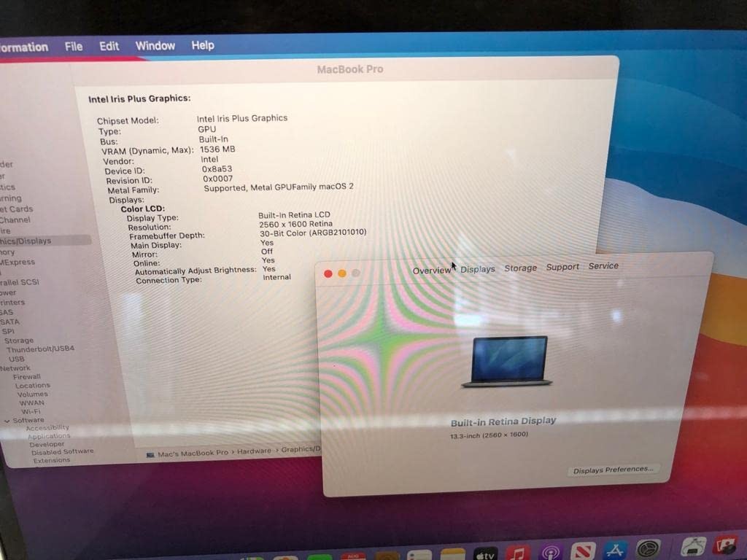Click the System Information icon in Dock
Viewport: 747px width, 560px height.
tap(694, 548)
